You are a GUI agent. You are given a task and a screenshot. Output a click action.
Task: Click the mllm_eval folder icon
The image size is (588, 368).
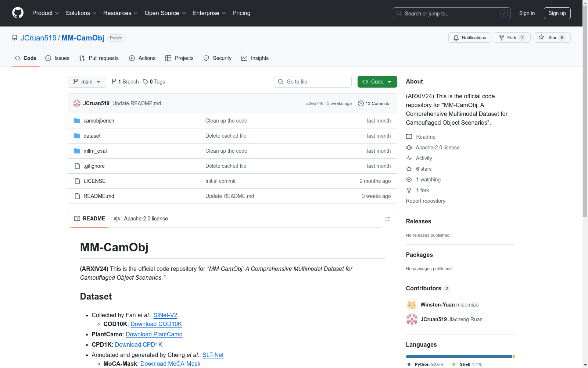(x=77, y=151)
